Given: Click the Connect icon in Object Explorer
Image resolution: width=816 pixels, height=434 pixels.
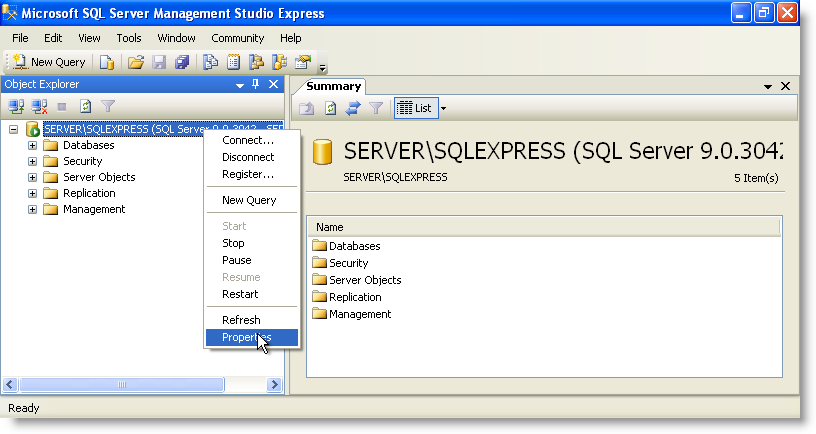Looking at the screenshot, I should tap(16, 107).
